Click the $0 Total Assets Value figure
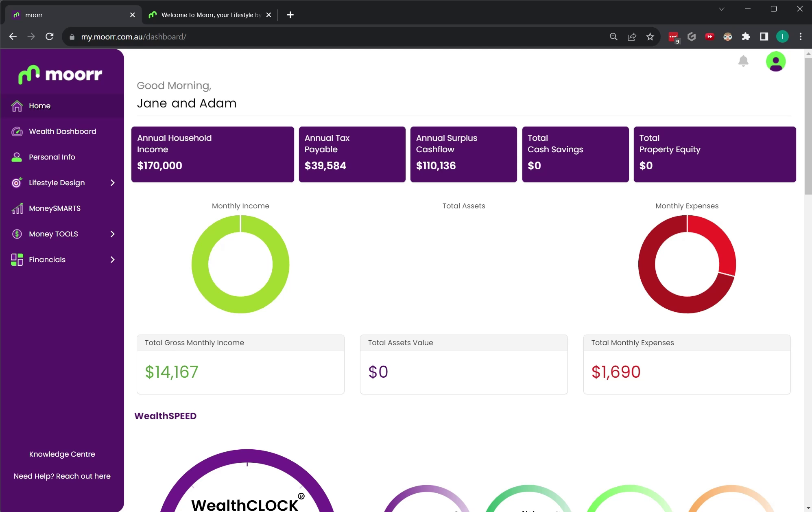Screen dimensions: 812x512 [x=378, y=372]
